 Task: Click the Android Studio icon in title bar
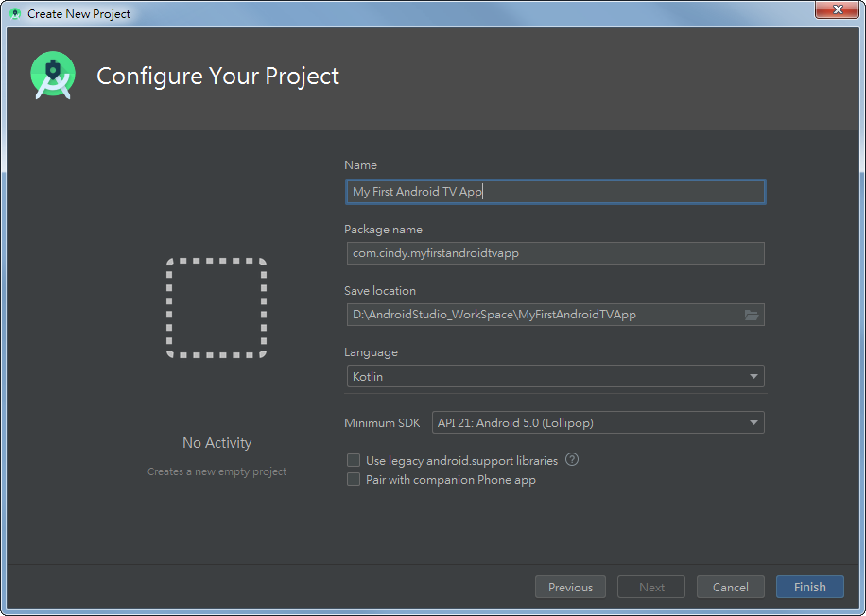[15, 14]
